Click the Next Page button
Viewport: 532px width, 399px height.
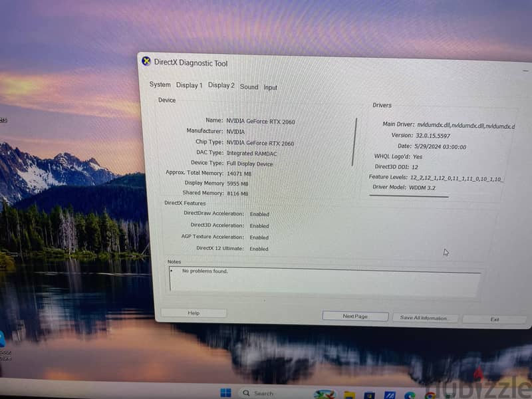(355, 317)
